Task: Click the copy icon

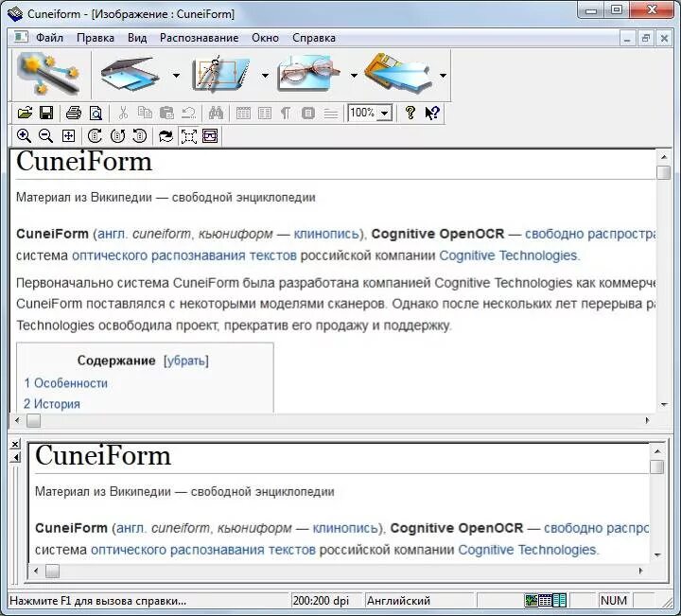Action: click(x=145, y=113)
